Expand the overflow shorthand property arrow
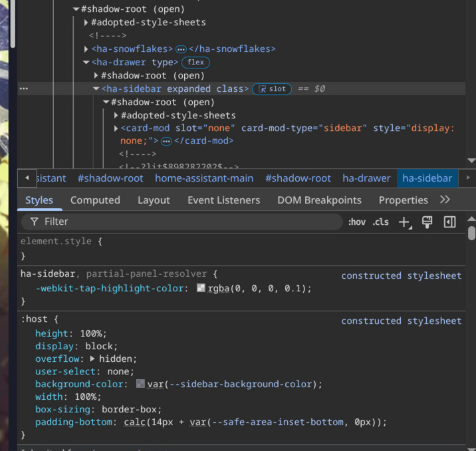The image size is (476, 451). point(92,359)
